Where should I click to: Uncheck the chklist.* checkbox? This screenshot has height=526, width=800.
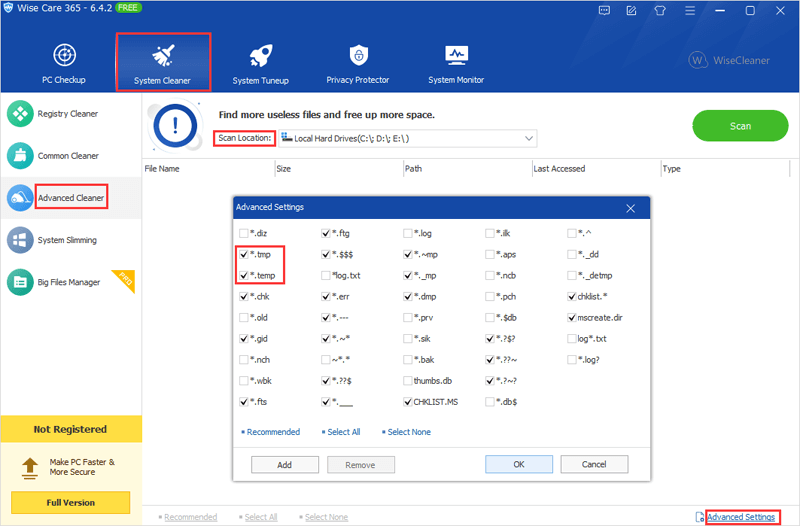click(x=571, y=296)
